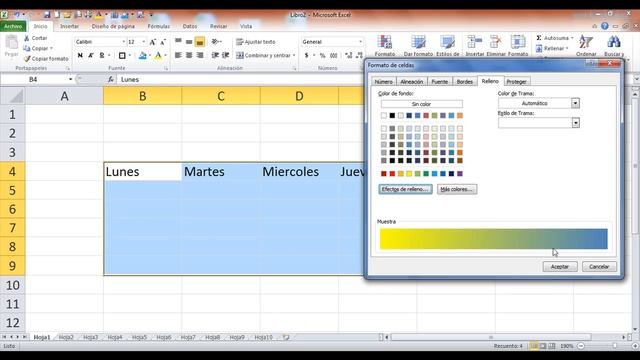Open the Combinar y centrar dropdown arrow
640x360 pixels.
(294, 55)
